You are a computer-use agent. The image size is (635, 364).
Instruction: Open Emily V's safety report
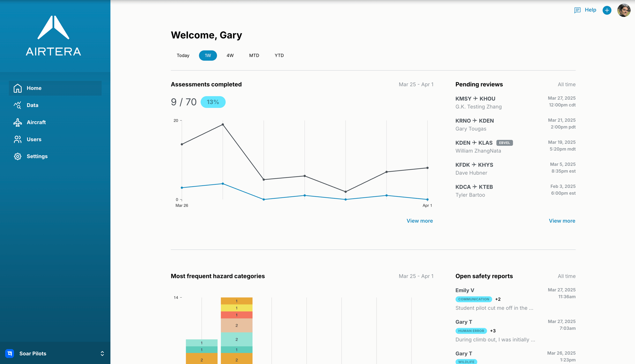[x=515, y=299]
